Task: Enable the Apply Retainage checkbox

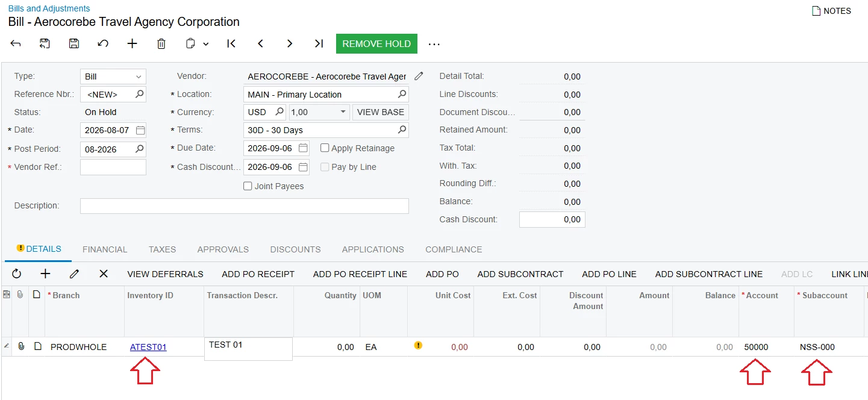Action: tap(325, 148)
